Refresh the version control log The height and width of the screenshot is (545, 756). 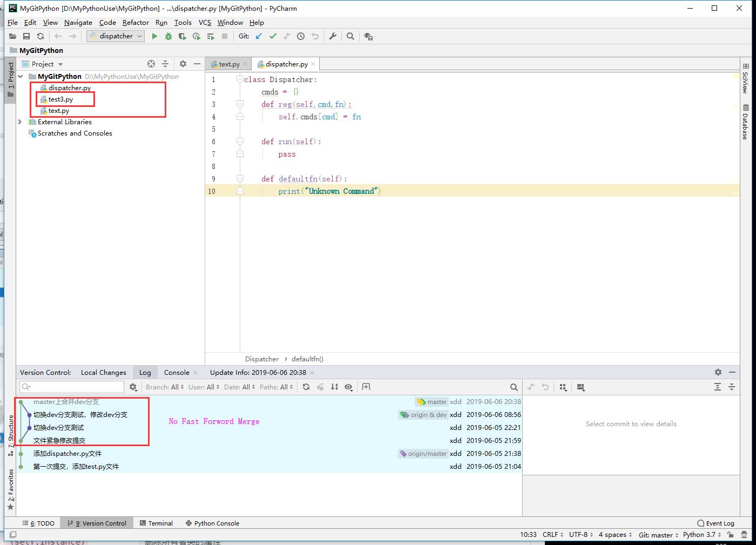306,387
